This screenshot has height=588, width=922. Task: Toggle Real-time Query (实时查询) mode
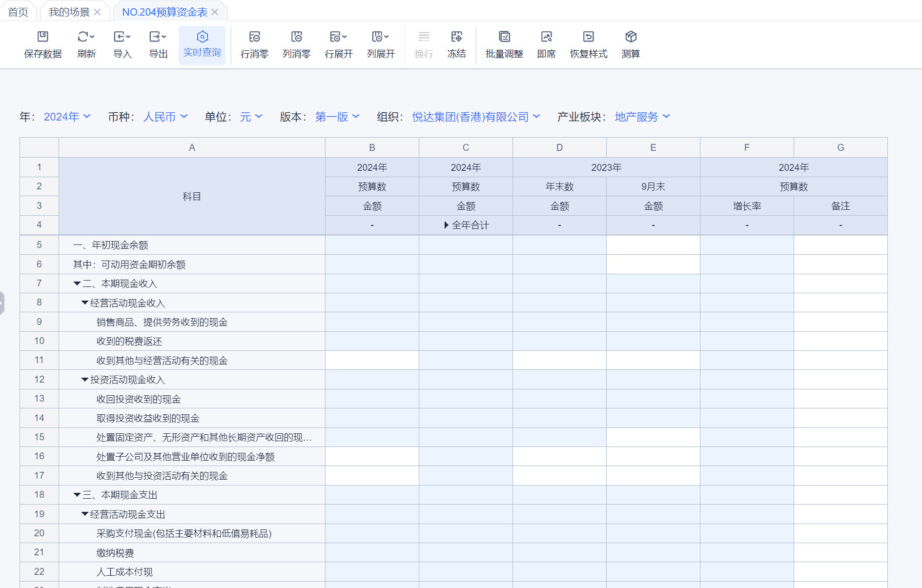pos(202,37)
